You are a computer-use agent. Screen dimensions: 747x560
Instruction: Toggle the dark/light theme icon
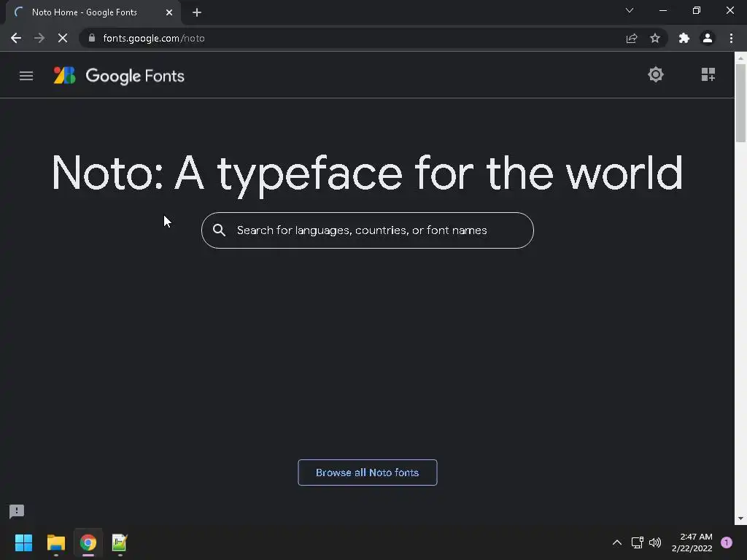(x=656, y=74)
